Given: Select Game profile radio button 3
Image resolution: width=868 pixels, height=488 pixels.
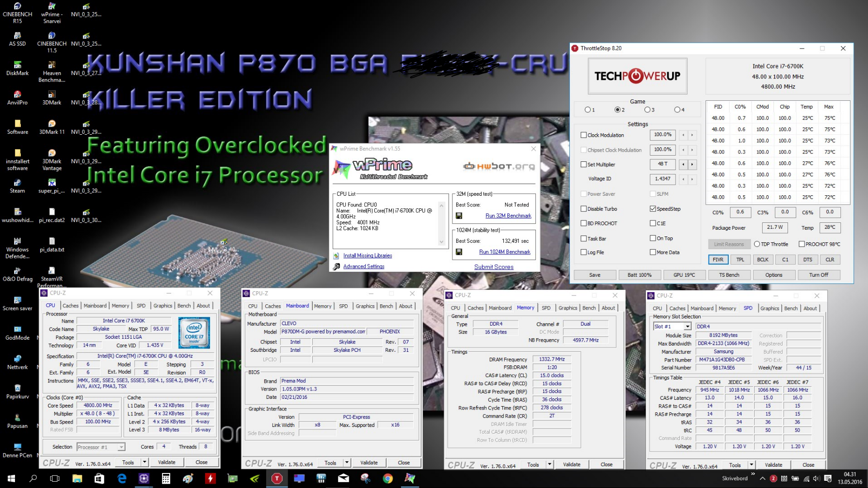Looking at the screenshot, I should [x=647, y=110].
